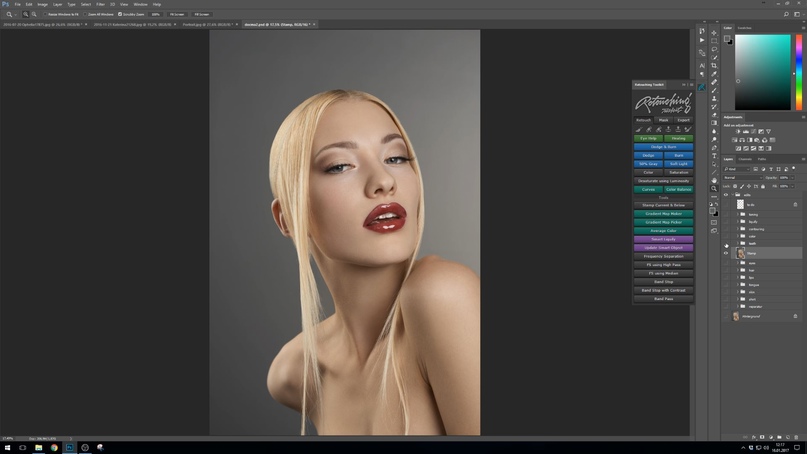Click the Photoshop icon in Windows taskbar

pyautogui.click(x=70, y=448)
